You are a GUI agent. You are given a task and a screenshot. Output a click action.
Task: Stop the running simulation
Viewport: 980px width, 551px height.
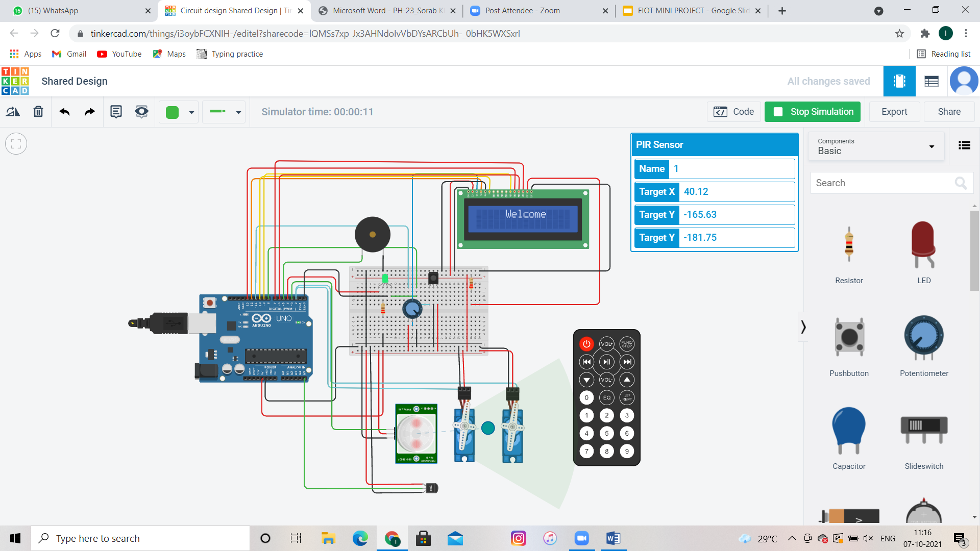[812, 111]
